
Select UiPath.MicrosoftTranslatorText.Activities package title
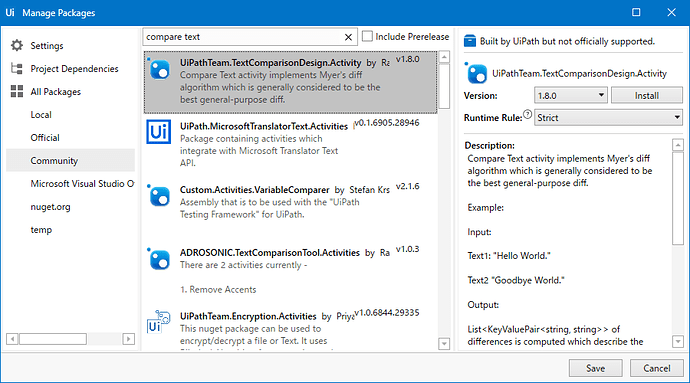click(264, 126)
